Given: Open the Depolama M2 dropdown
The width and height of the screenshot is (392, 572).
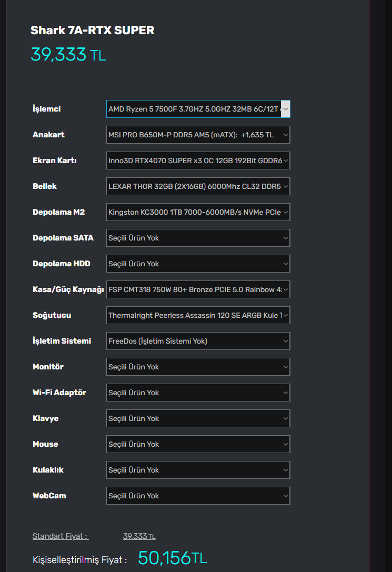Looking at the screenshot, I should (198, 212).
